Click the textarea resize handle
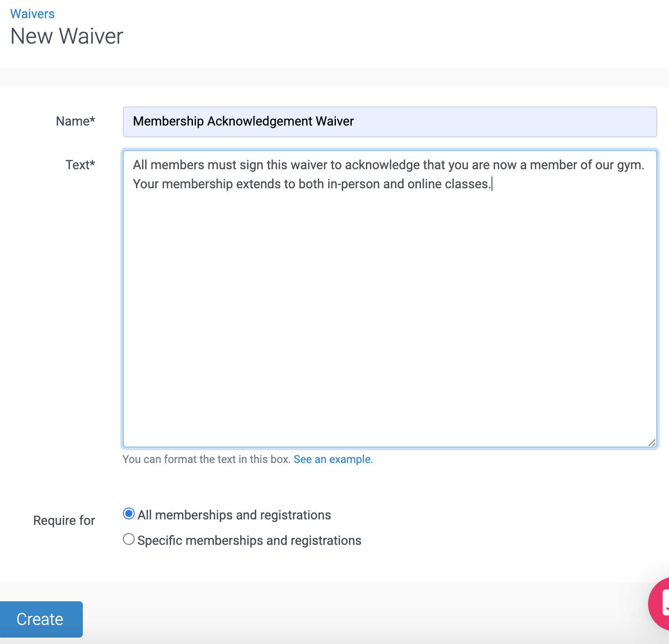Screen dimensions: 669x644 point(653,442)
